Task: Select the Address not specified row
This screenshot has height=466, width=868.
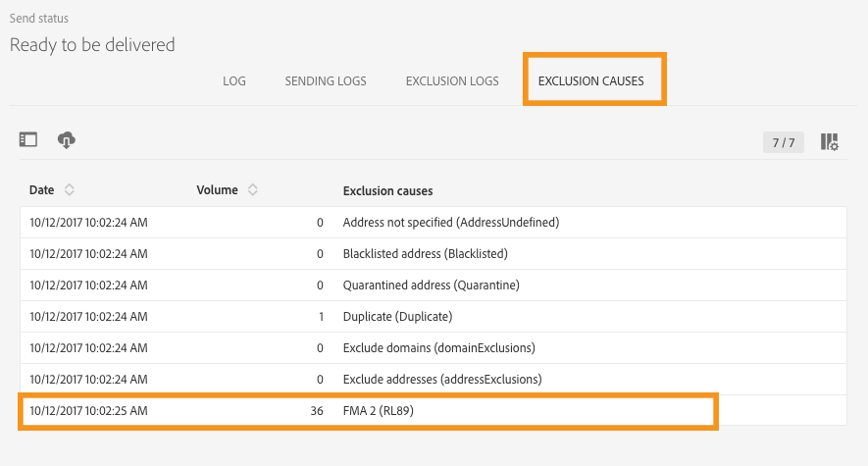Action: (434, 223)
